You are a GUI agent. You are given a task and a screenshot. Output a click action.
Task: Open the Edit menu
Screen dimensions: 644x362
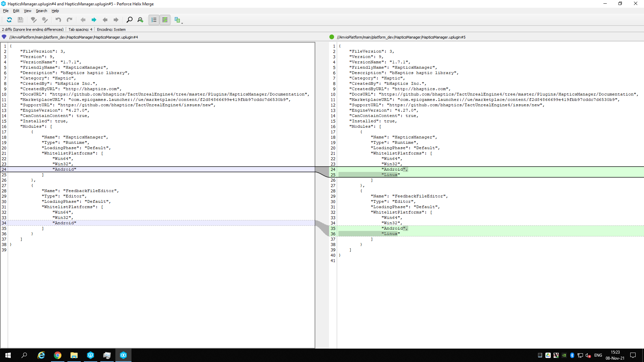tap(16, 11)
